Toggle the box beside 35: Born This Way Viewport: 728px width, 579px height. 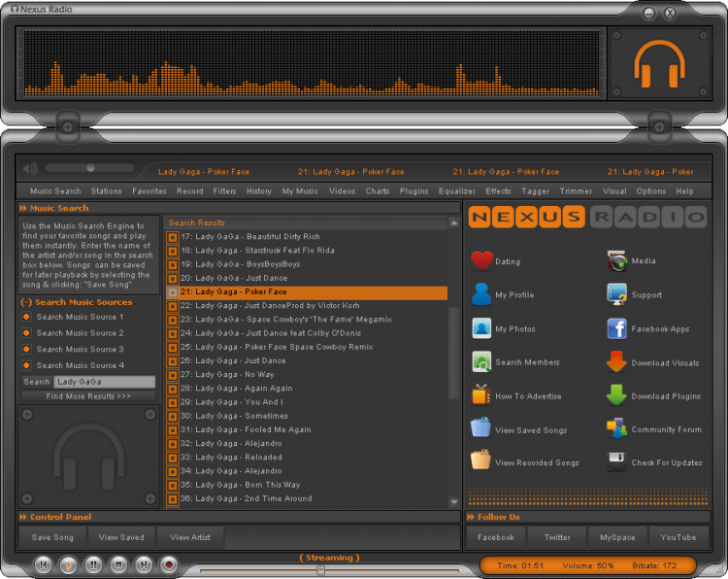point(173,486)
